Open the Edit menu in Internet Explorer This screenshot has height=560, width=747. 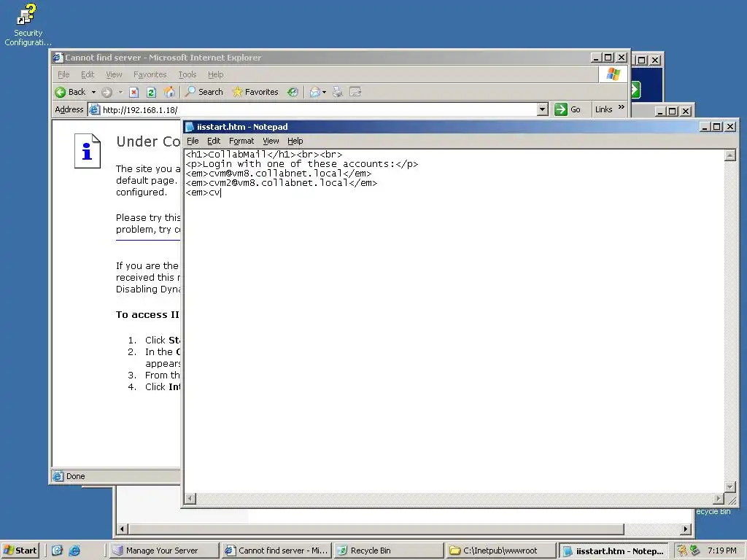[x=88, y=75]
